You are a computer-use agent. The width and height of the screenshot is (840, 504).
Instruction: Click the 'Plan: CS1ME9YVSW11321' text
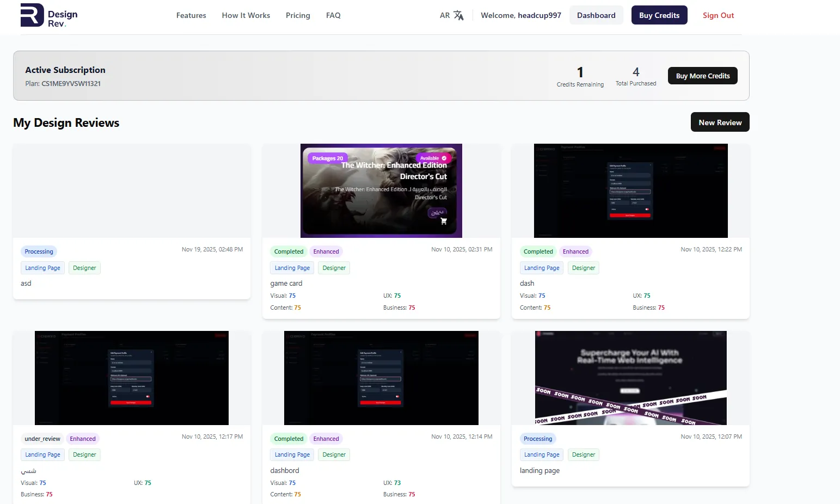[x=63, y=84]
